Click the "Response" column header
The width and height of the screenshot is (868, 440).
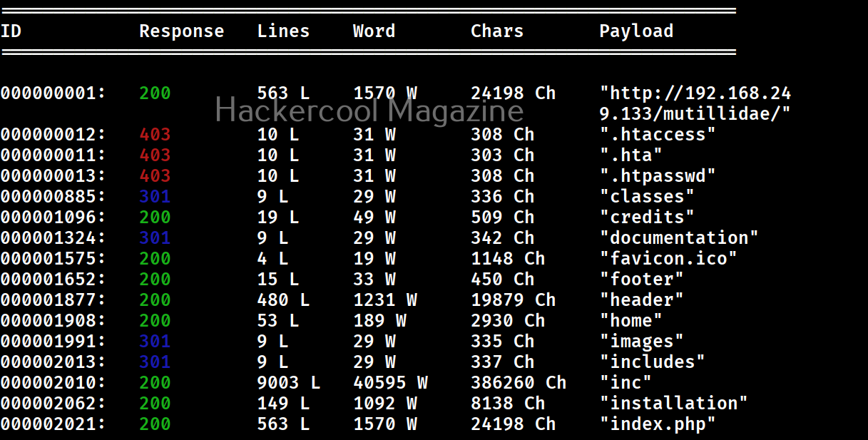[x=181, y=31]
